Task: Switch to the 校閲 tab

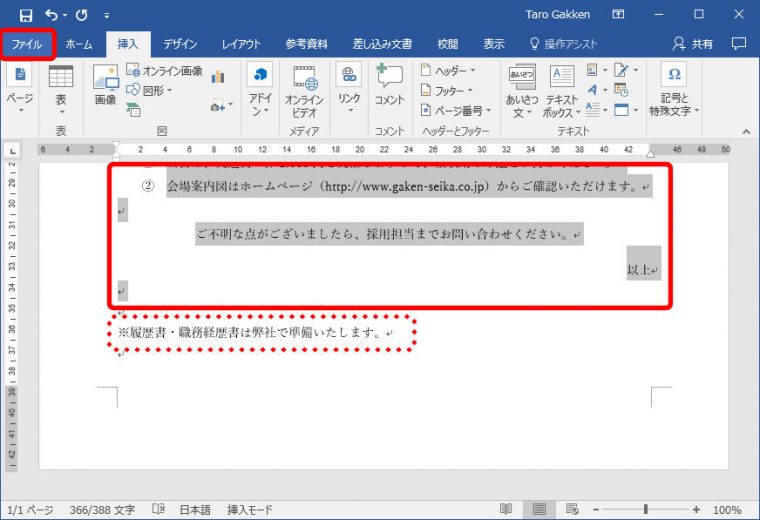Action: coord(448,45)
